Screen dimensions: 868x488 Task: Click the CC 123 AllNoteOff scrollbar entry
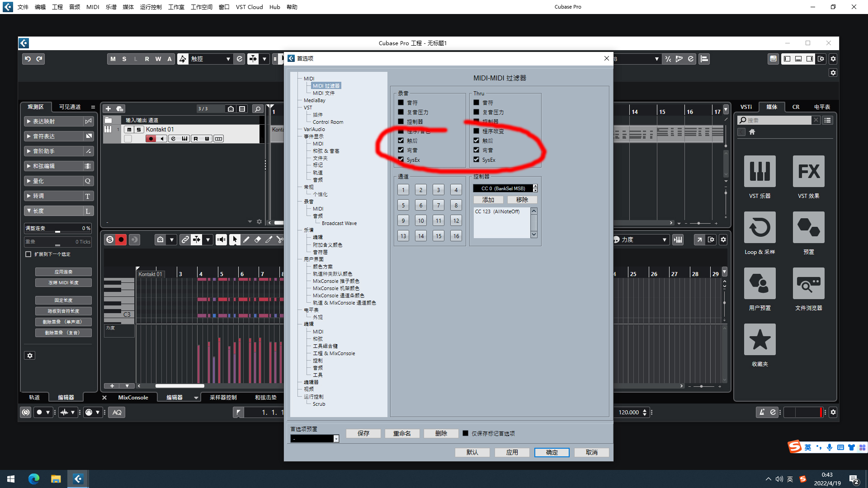point(501,211)
